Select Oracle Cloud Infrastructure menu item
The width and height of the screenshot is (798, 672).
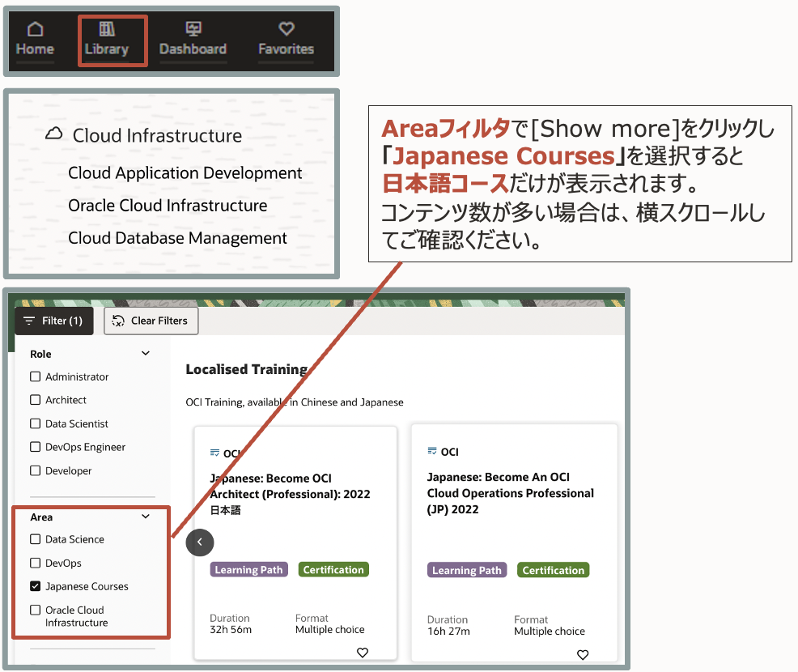[168, 206]
